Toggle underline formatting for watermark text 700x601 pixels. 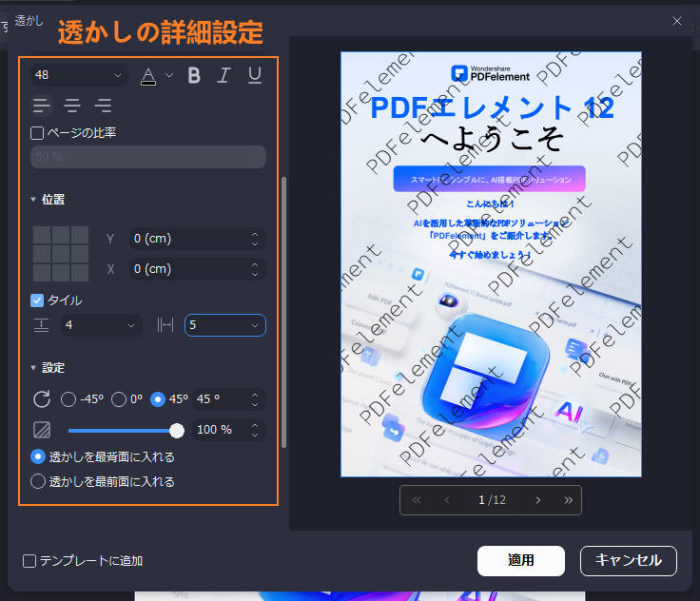[255, 75]
